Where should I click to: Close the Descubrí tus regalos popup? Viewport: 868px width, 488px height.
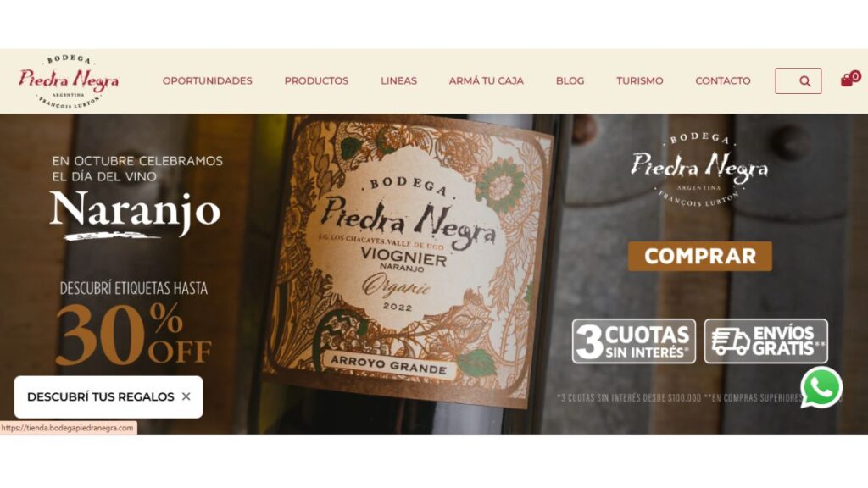tap(186, 396)
